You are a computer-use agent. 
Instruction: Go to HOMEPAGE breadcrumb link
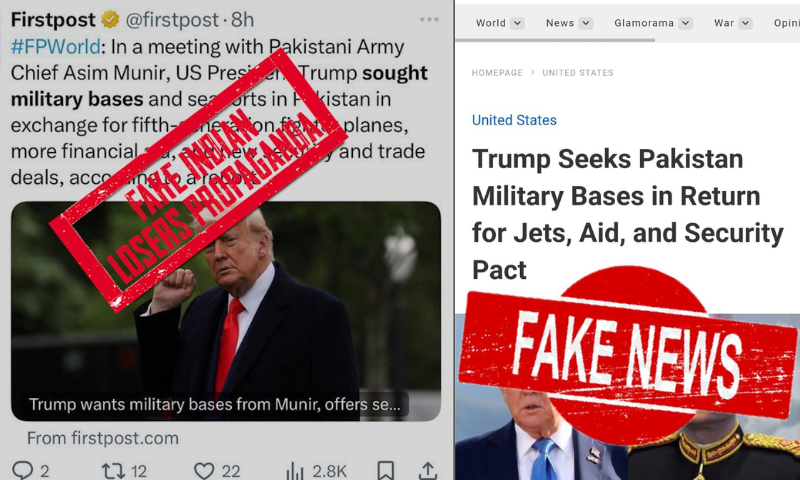tap(497, 73)
